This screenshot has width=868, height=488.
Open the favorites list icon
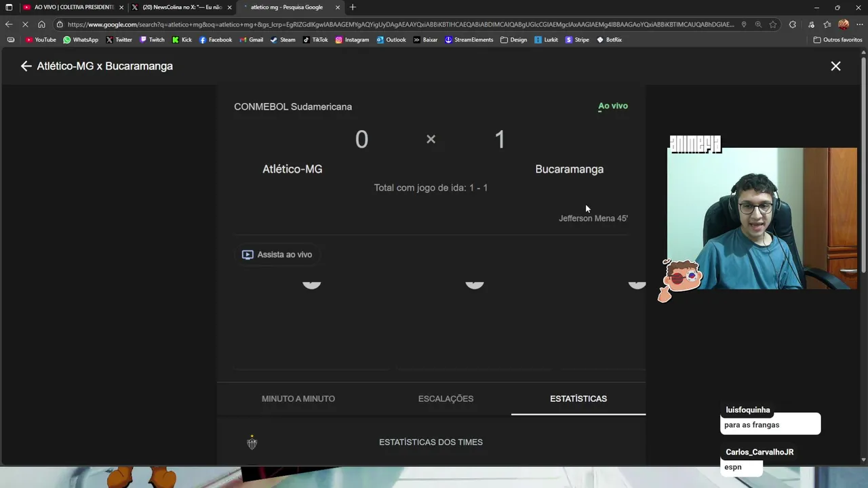(827, 24)
